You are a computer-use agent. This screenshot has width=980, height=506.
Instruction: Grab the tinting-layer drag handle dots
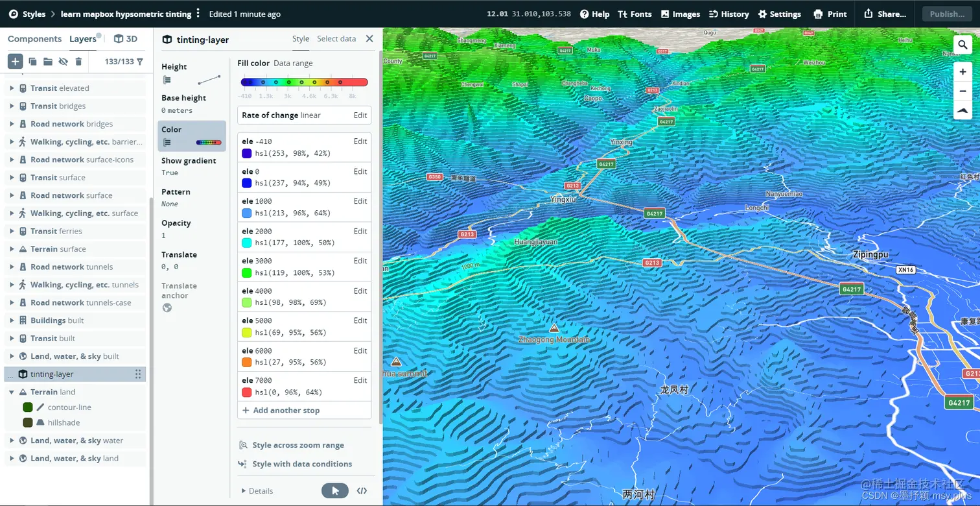(137, 374)
